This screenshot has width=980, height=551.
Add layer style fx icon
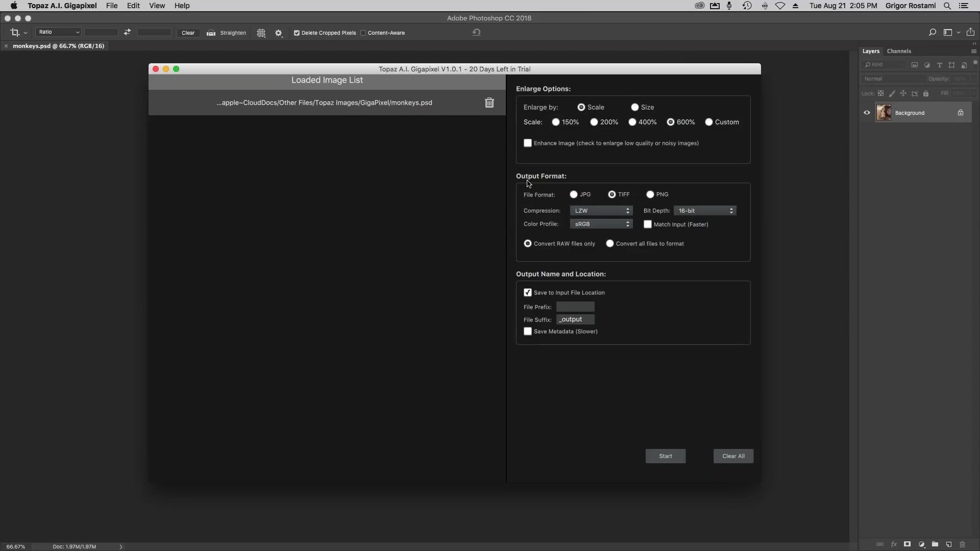[x=893, y=544]
